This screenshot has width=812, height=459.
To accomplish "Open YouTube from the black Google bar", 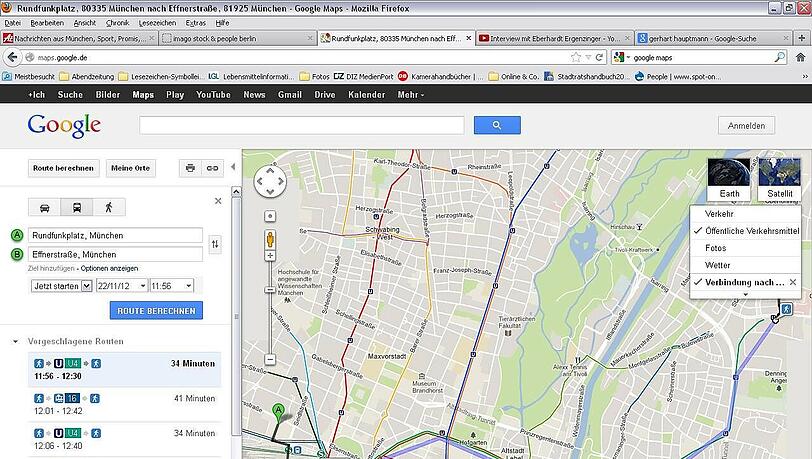I will (213, 95).
